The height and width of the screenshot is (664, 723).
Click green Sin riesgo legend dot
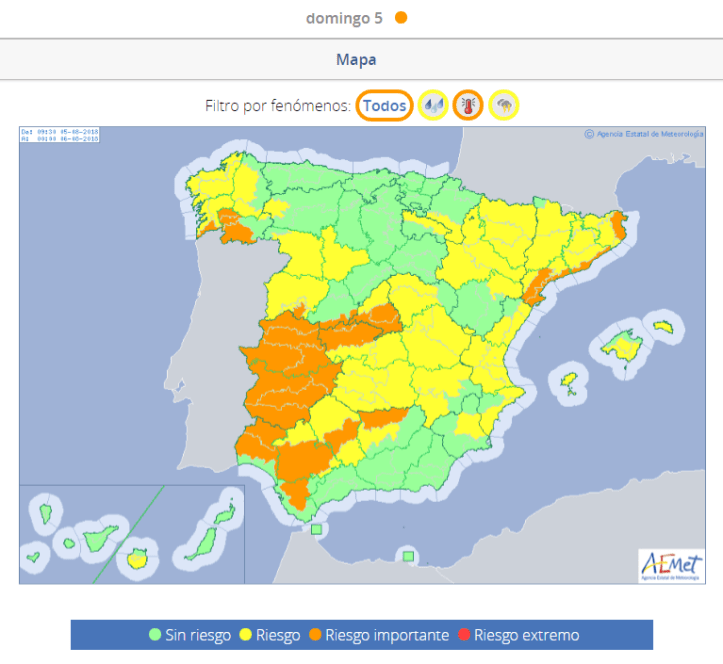coord(155,635)
